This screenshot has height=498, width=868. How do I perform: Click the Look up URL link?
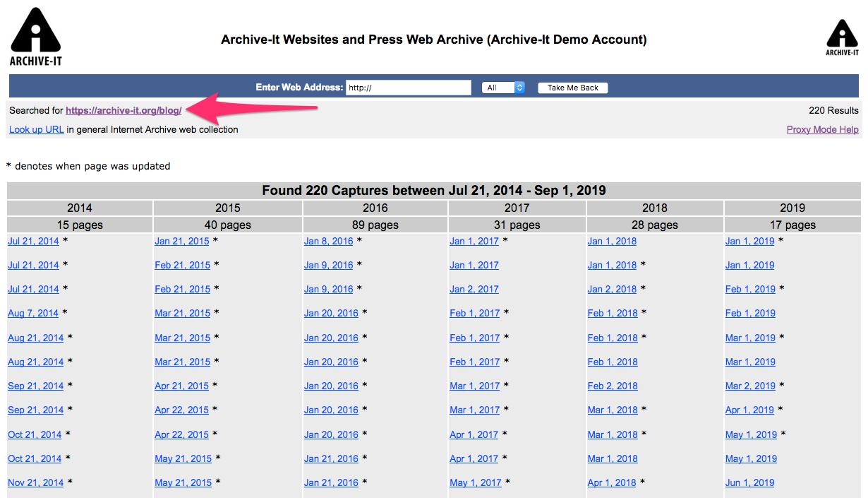36,129
